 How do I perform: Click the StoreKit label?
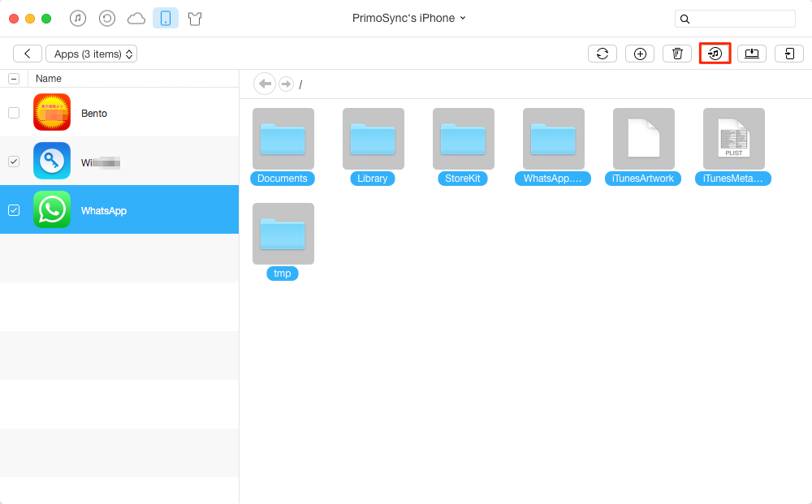[x=463, y=179]
